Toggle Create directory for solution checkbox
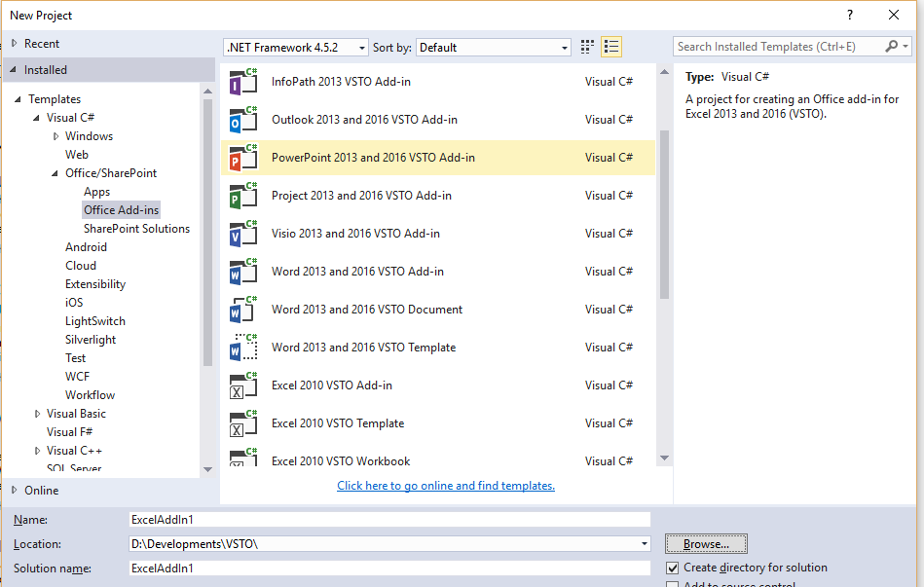The image size is (924, 587). click(673, 569)
